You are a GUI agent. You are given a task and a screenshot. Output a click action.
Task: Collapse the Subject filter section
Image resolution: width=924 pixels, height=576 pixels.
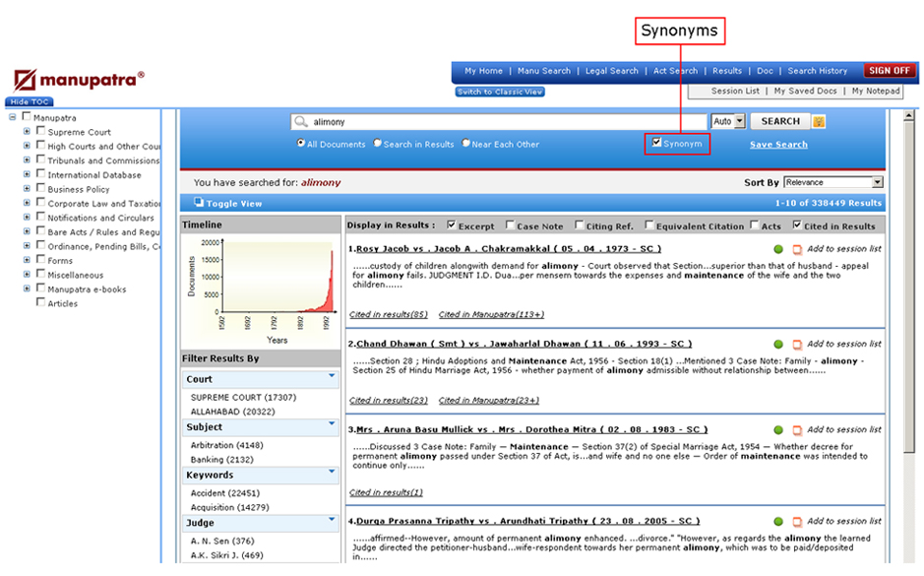(x=332, y=423)
